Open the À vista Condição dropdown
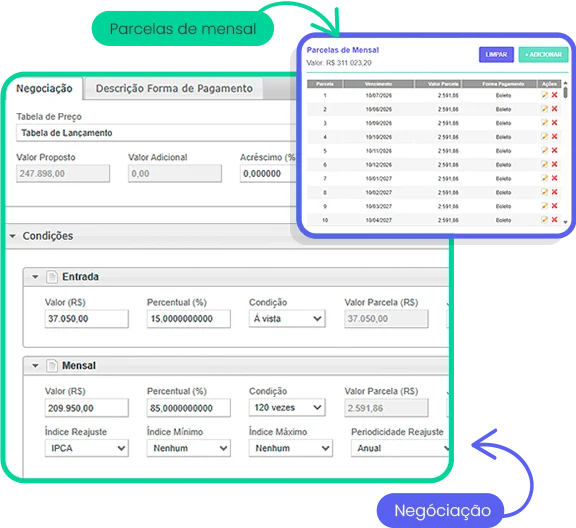Image resolution: width=576 pixels, height=528 pixels. click(x=287, y=319)
